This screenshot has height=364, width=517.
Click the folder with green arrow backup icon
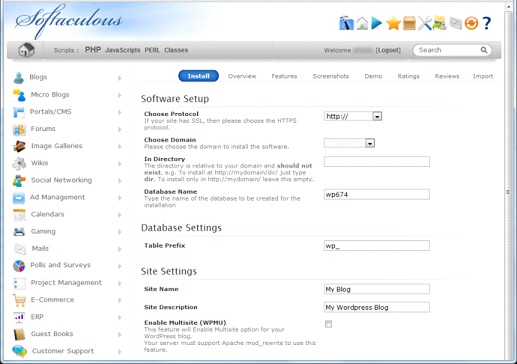[x=439, y=23]
